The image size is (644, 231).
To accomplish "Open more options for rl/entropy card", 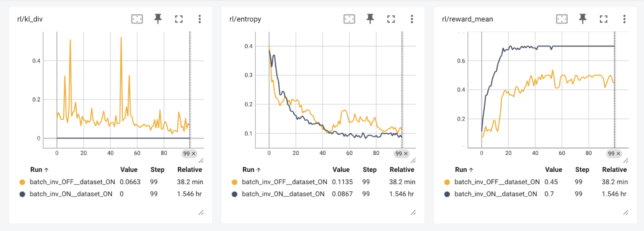I will click(412, 19).
